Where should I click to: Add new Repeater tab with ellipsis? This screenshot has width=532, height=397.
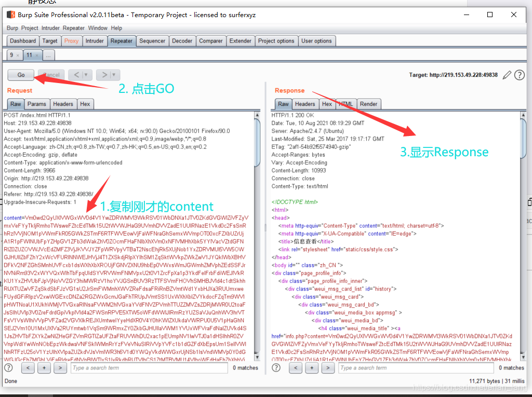click(x=48, y=55)
